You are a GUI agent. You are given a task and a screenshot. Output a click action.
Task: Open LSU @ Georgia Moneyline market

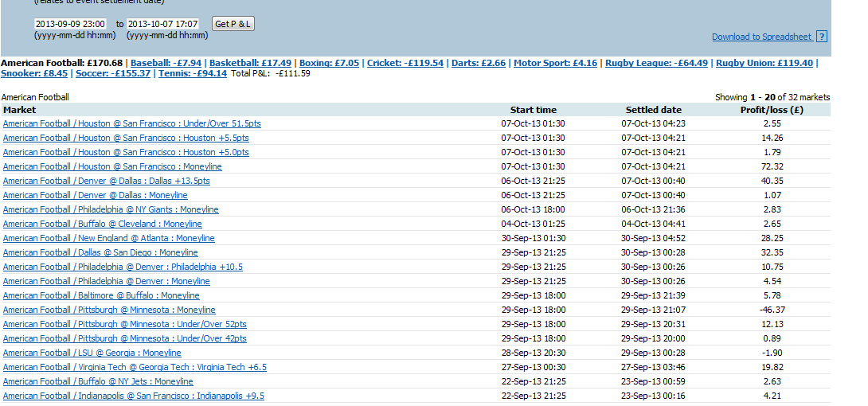pos(92,353)
